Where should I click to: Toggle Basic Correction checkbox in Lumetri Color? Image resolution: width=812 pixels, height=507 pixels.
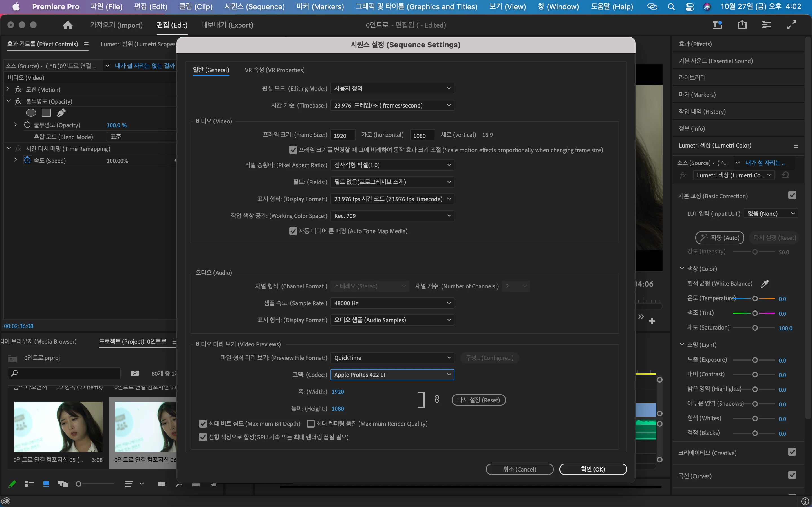pyautogui.click(x=792, y=195)
